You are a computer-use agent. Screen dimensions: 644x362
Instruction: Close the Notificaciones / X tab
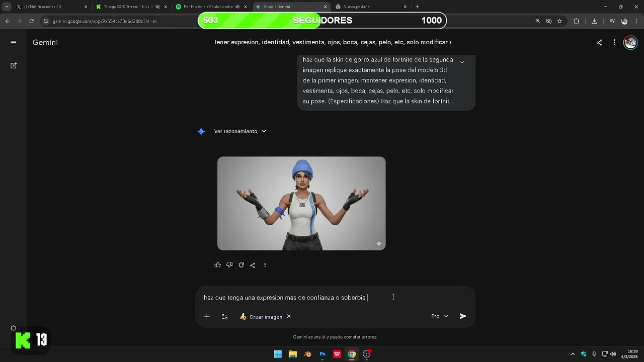pos(86,7)
